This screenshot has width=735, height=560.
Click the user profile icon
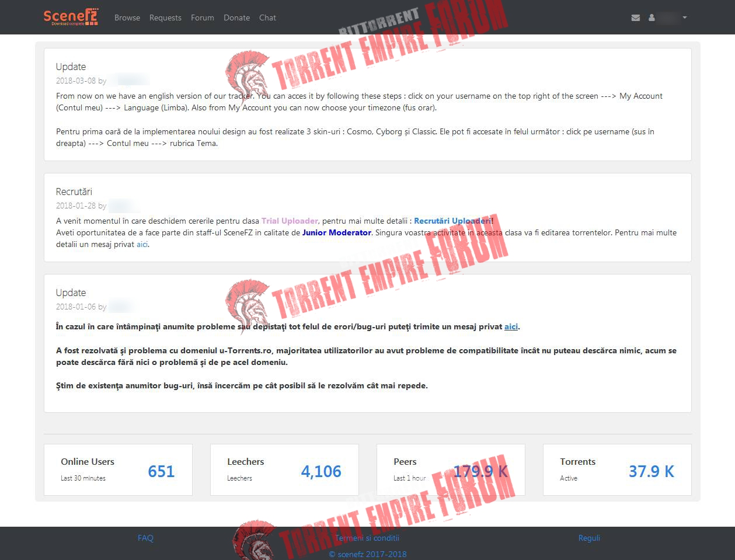point(652,18)
